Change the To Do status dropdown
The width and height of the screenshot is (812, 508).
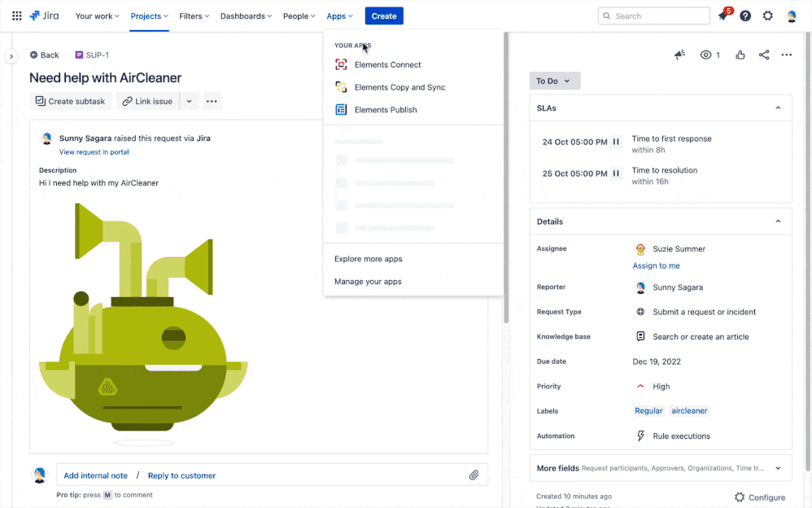tap(555, 81)
